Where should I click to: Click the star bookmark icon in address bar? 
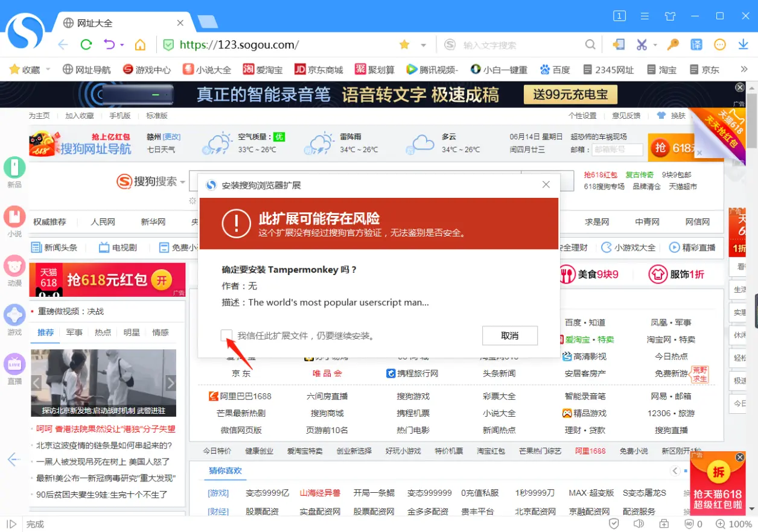click(x=404, y=45)
